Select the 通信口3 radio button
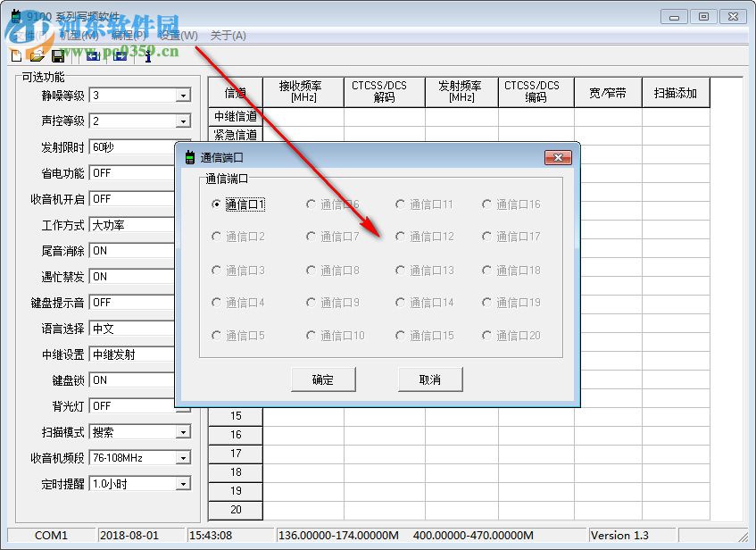Viewport: 756px width, 550px height. tap(238, 271)
